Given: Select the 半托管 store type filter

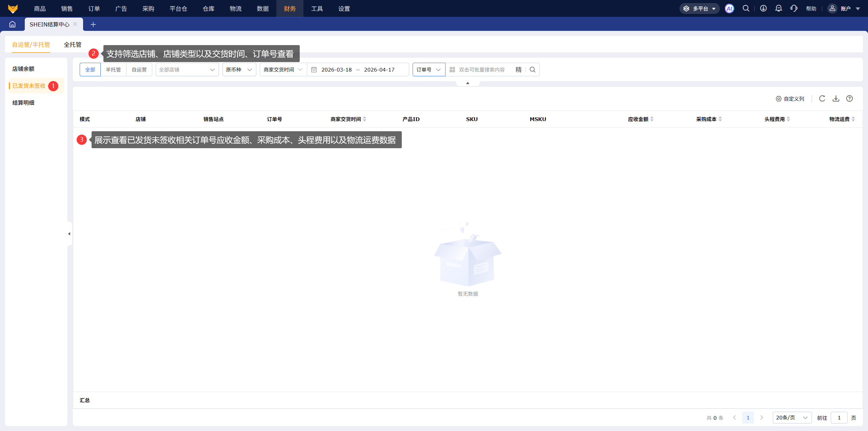Looking at the screenshot, I should click(x=113, y=70).
